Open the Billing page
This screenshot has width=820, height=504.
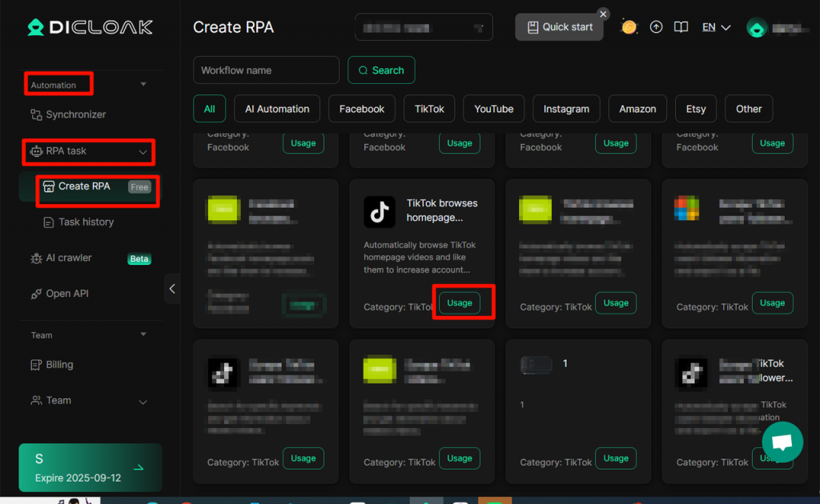point(52,365)
